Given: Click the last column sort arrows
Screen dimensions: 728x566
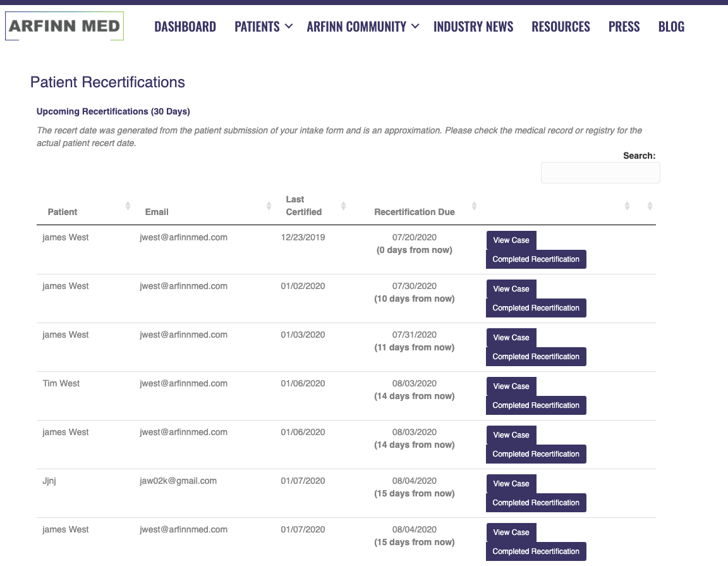Looking at the screenshot, I should click(650, 206).
